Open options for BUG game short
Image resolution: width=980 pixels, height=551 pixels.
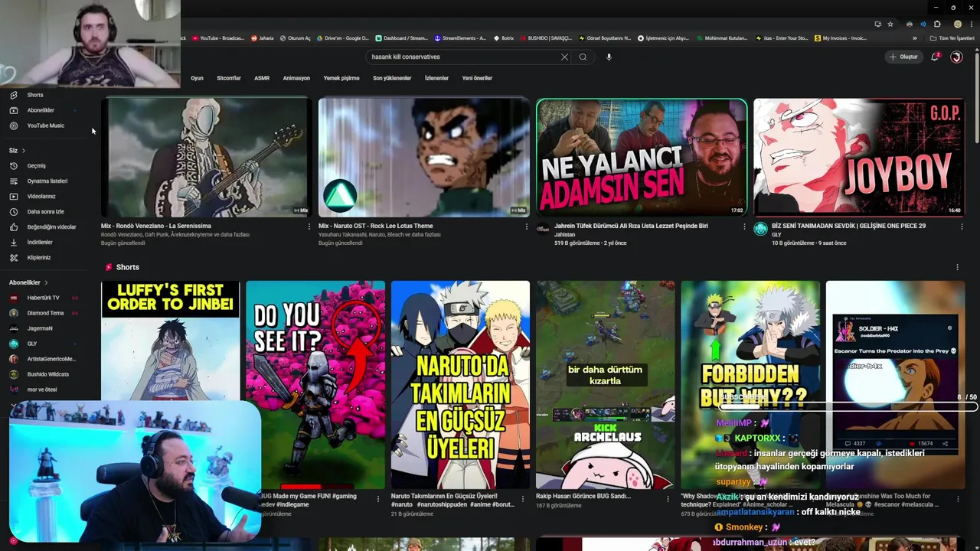377,498
